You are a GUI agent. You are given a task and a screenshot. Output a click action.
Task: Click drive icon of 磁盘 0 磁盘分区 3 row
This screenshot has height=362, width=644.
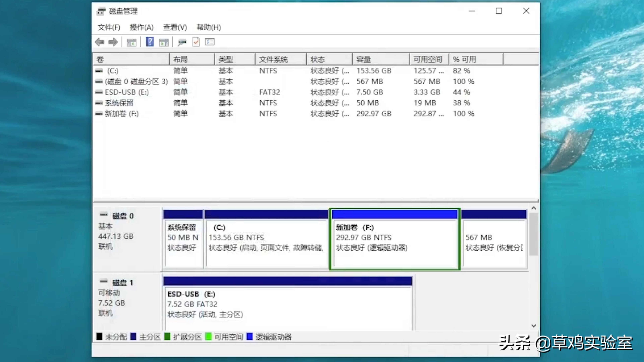(x=99, y=81)
